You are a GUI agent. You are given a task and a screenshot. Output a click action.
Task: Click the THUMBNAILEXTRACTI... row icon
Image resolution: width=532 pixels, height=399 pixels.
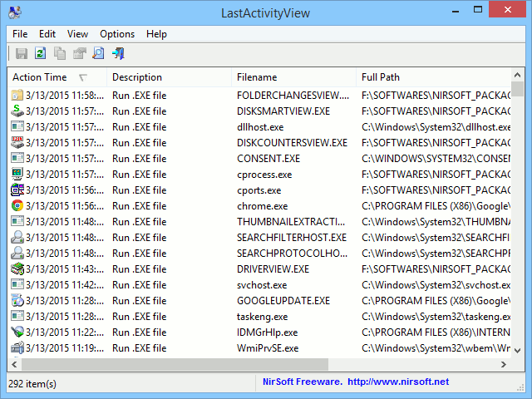click(17, 222)
